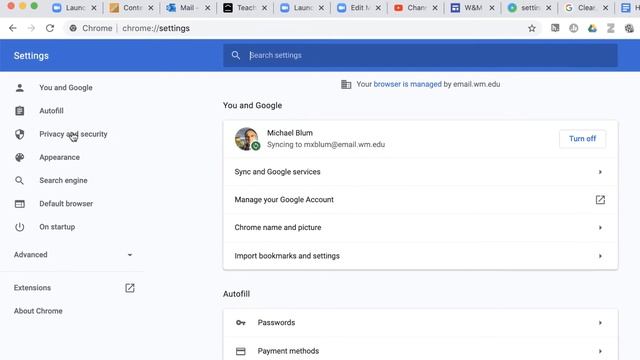Open Privacy and security settings
Screen dimensions: 640x360
(x=73, y=134)
